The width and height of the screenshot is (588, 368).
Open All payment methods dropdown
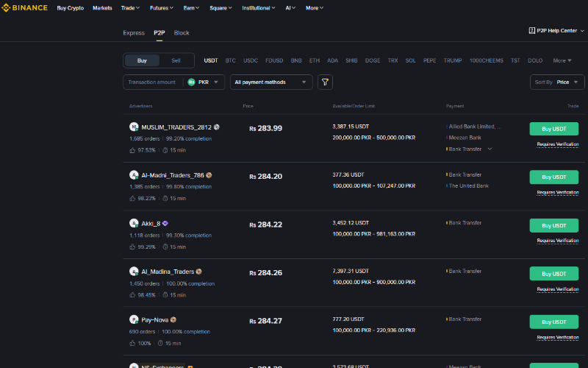(271, 82)
